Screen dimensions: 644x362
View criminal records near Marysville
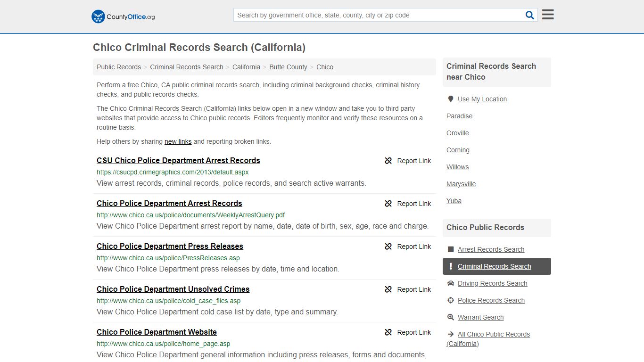(x=461, y=184)
